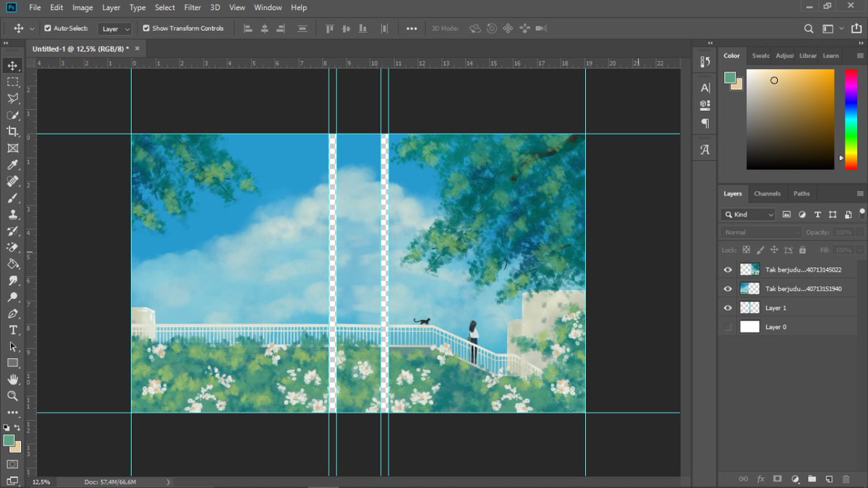Viewport: 868px width, 488px height.
Task: Select the Brush tool
Action: click(x=12, y=198)
